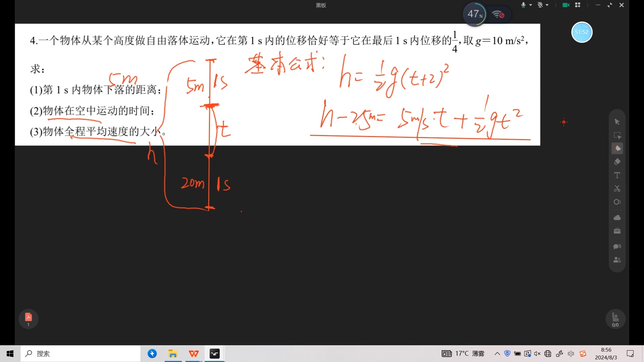This screenshot has width=644, height=362.
Task: Activate the text T tool
Action: pyautogui.click(x=617, y=175)
